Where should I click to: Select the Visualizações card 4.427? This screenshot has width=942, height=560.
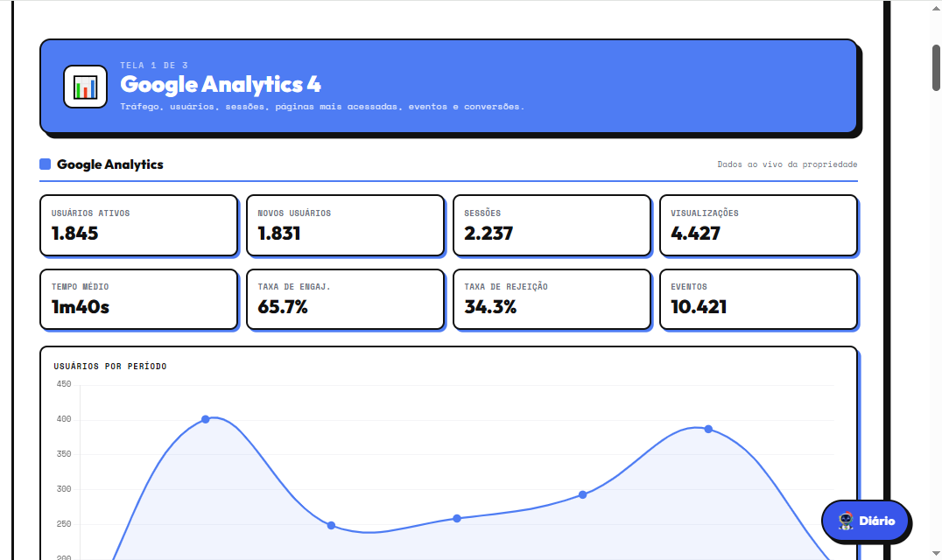pos(759,225)
